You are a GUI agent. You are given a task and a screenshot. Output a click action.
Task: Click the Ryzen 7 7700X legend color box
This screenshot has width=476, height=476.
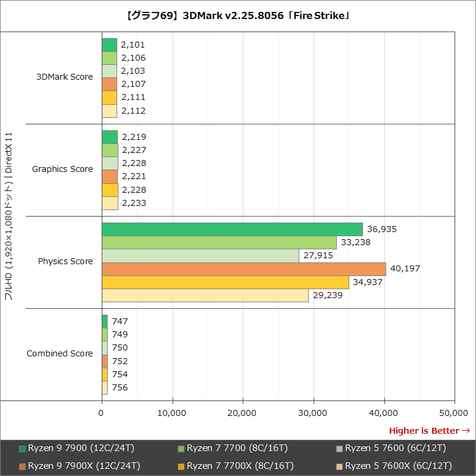(x=180, y=466)
